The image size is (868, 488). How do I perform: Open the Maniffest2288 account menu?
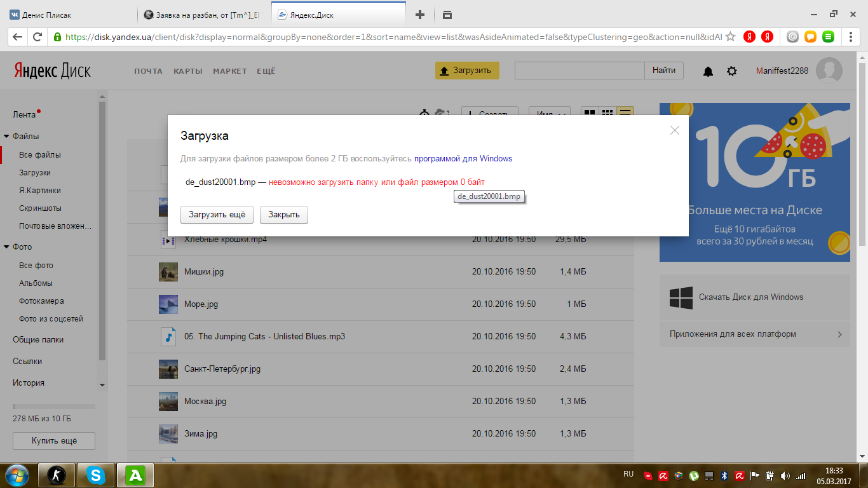pyautogui.click(x=782, y=71)
